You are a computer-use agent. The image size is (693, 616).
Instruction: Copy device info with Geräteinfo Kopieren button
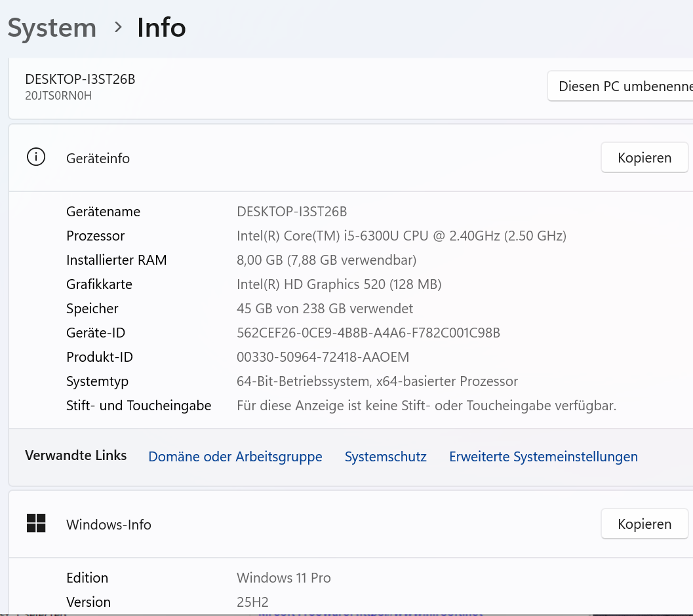(x=644, y=157)
